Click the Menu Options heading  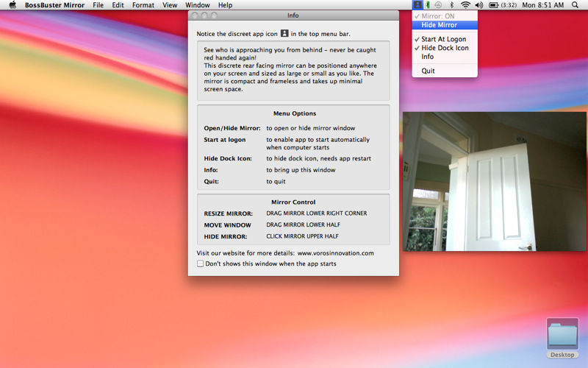(x=295, y=113)
